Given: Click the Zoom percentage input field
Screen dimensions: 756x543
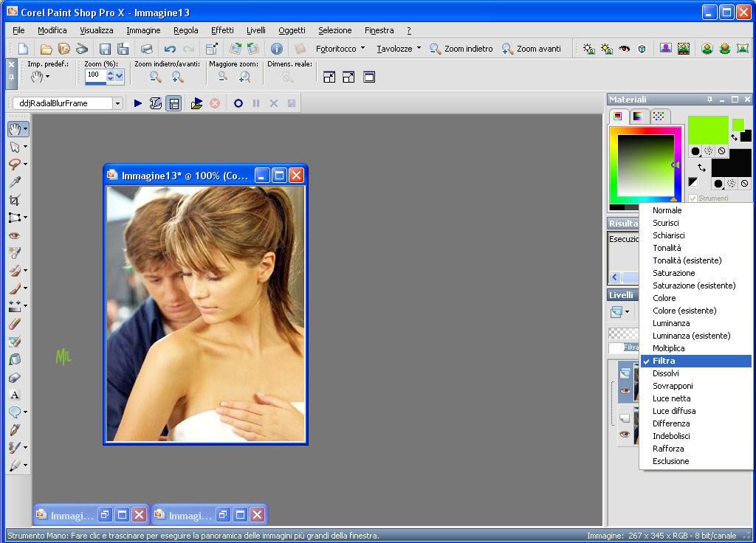Looking at the screenshot, I should 95,75.
